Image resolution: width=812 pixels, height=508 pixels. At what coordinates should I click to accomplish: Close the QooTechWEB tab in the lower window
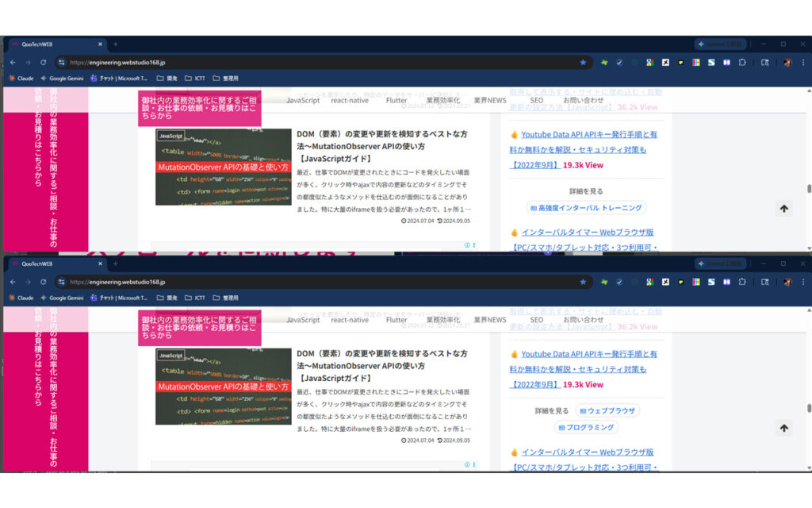pos(101,264)
